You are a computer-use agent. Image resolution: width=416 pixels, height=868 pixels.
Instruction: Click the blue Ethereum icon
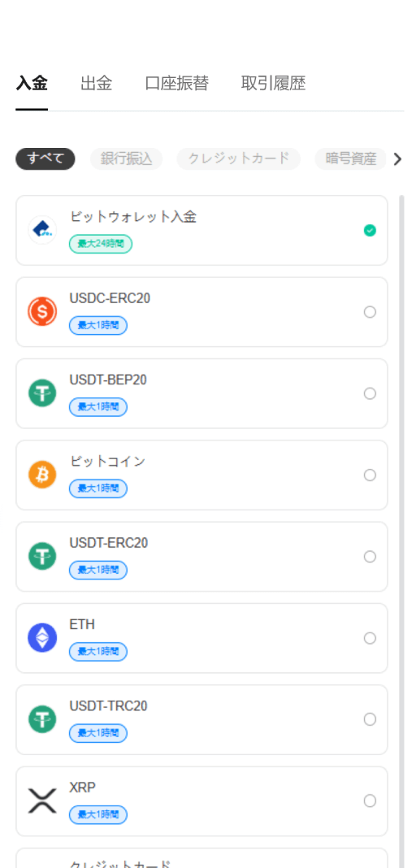42,638
